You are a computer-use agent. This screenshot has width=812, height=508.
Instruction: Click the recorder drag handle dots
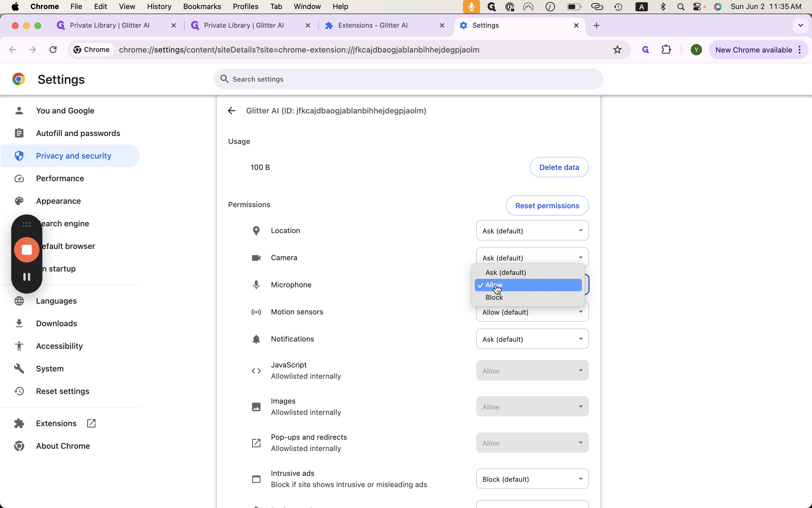pos(27,224)
